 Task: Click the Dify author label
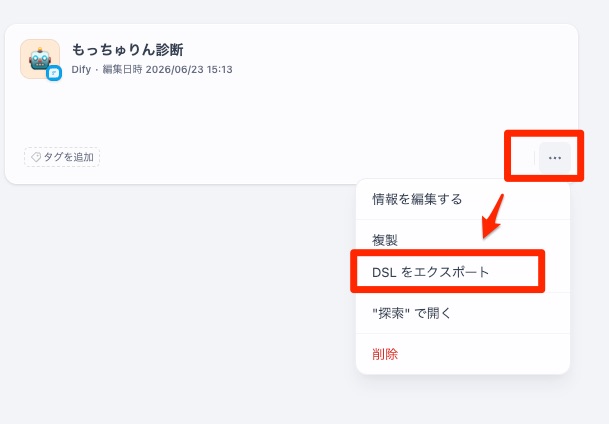tap(81, 70)
